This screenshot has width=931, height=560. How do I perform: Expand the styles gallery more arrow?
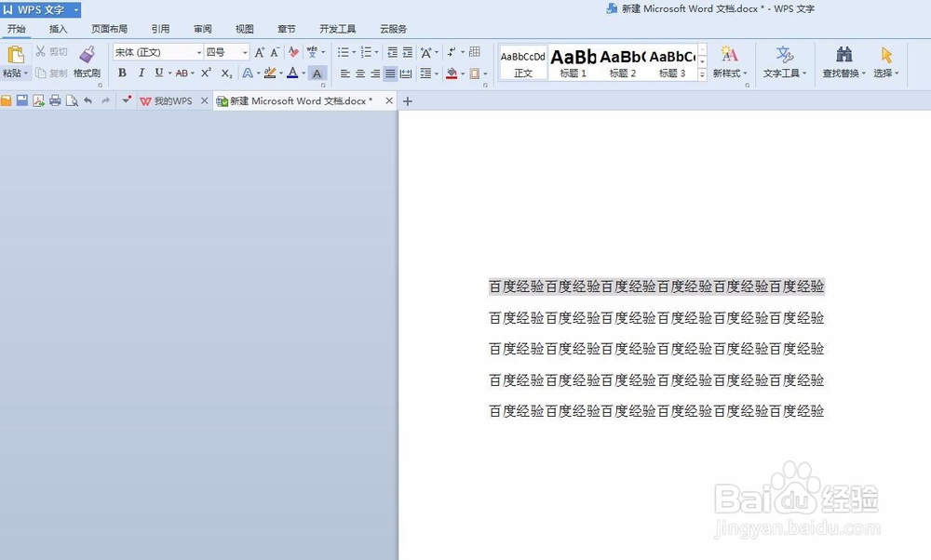tap(702, 74)
